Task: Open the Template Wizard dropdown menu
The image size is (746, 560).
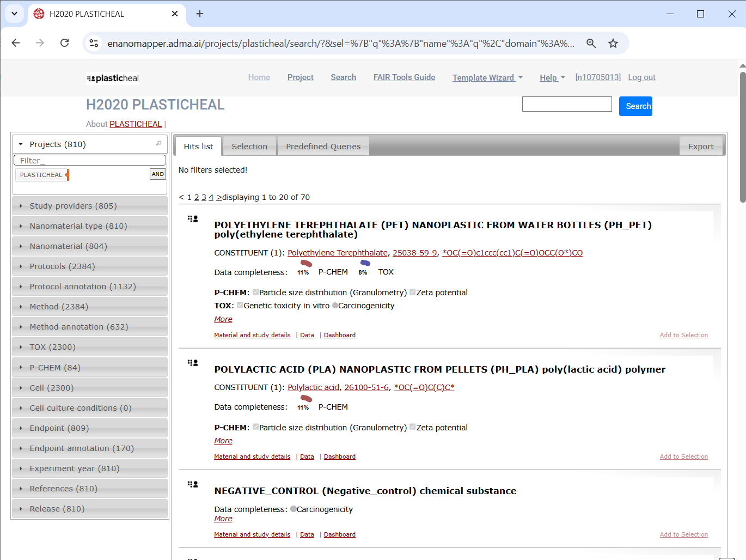Action: pos(487,78)
